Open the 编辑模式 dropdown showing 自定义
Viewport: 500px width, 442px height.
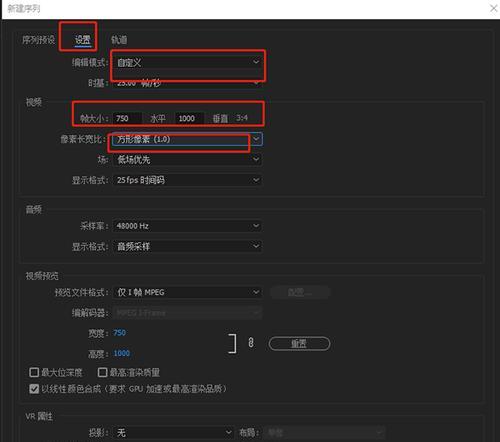(188, 62)
